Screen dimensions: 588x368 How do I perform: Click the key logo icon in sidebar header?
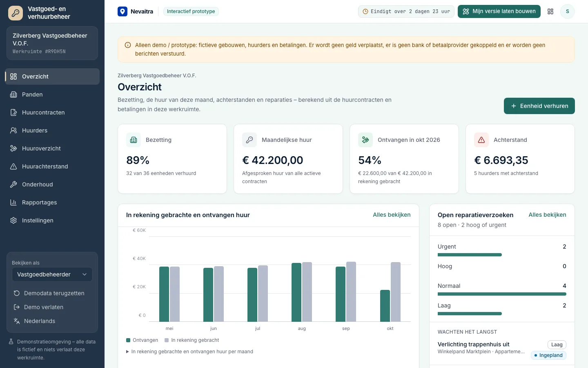point(16,13)
